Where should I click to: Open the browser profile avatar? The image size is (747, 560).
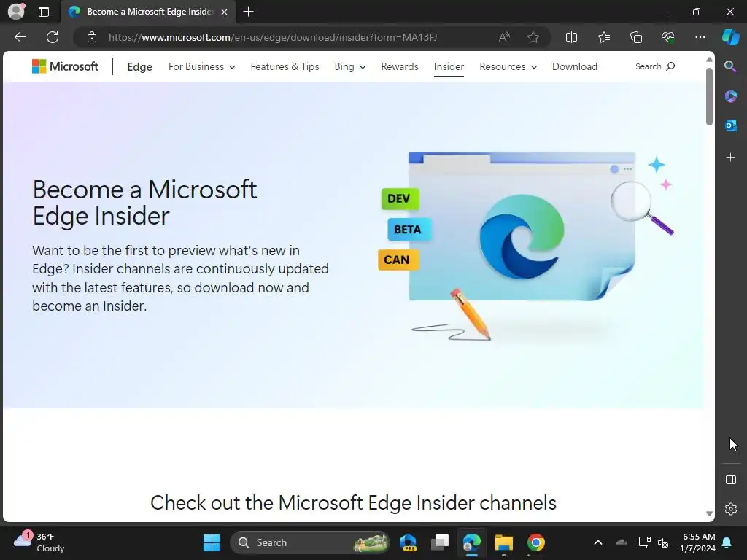point(16,12)
